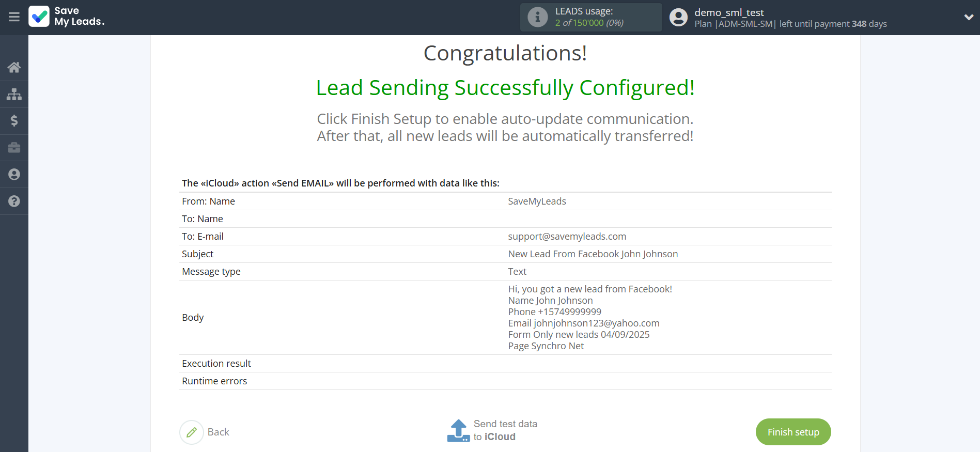Viewport: 980px width, 452px height.
Task: Go to Home via sidebar house icon
Action: click(14, 67)
